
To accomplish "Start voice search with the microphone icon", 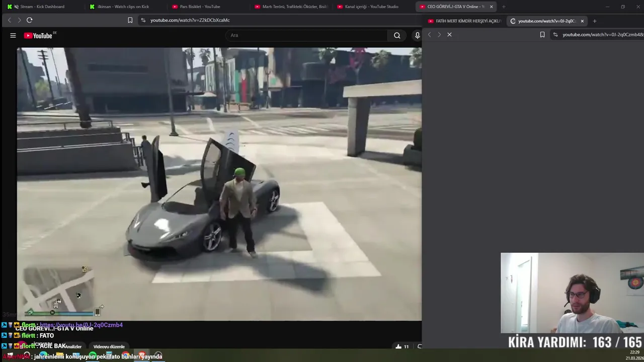I will (x=417, y=35).
